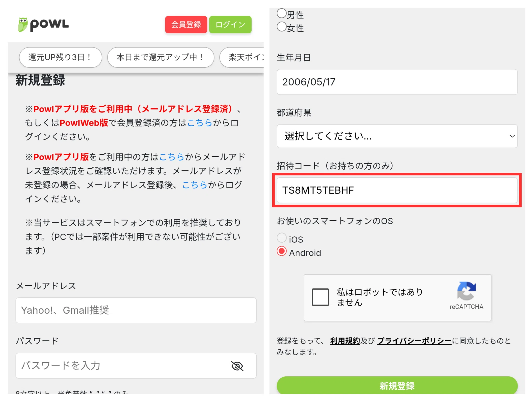Focus the メールアドレス input field

pos(136,310)
